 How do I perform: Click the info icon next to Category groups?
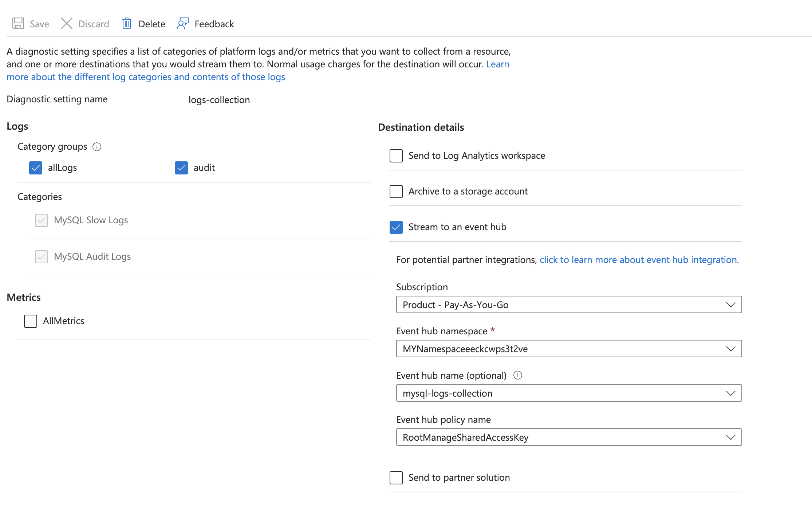[x=96, y=147]
